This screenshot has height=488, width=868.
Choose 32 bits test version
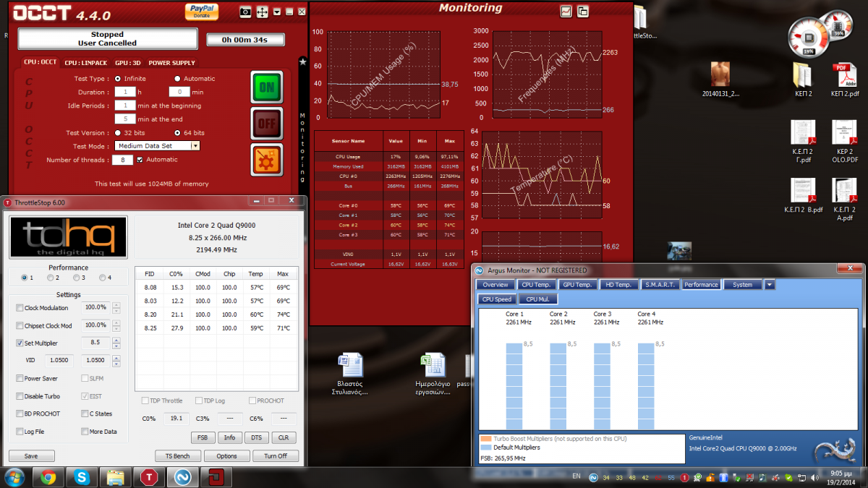point(118,133)
